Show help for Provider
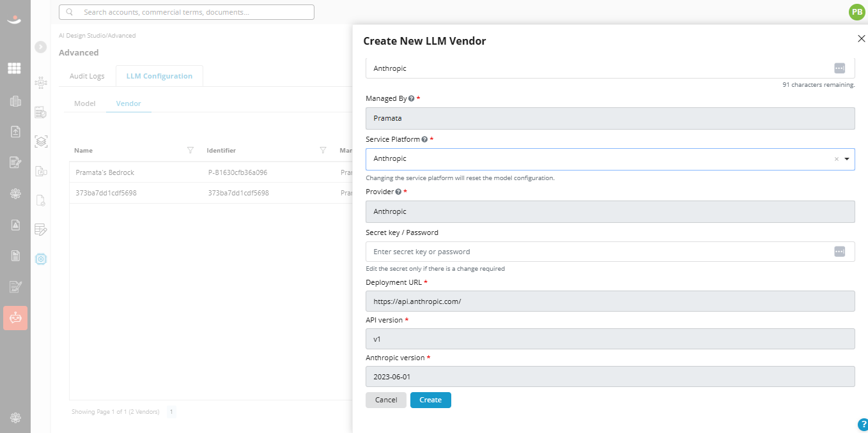This screenshot has width=868, height=433. click(x=398, y=192)
